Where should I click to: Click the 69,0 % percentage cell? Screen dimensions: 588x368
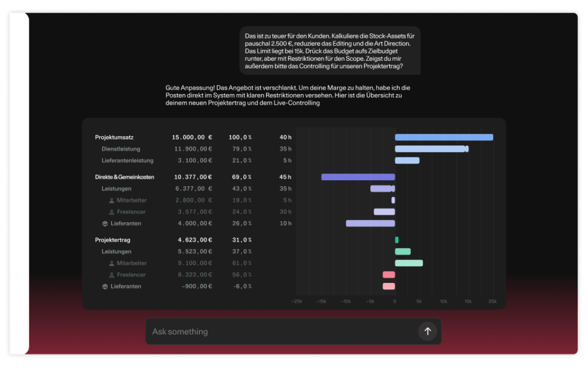click(242, 177)
